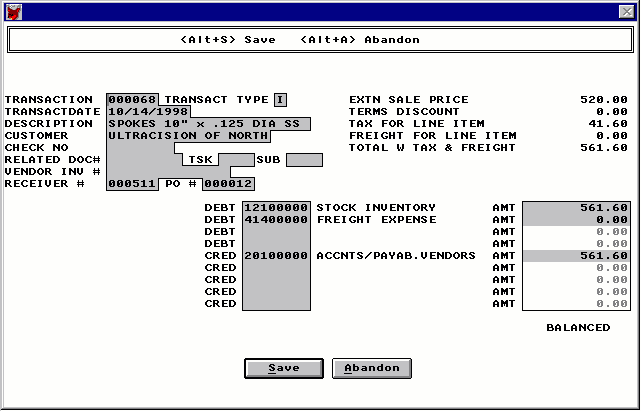
Task: Click the Abandon button
Action: [x=372, y=368]
